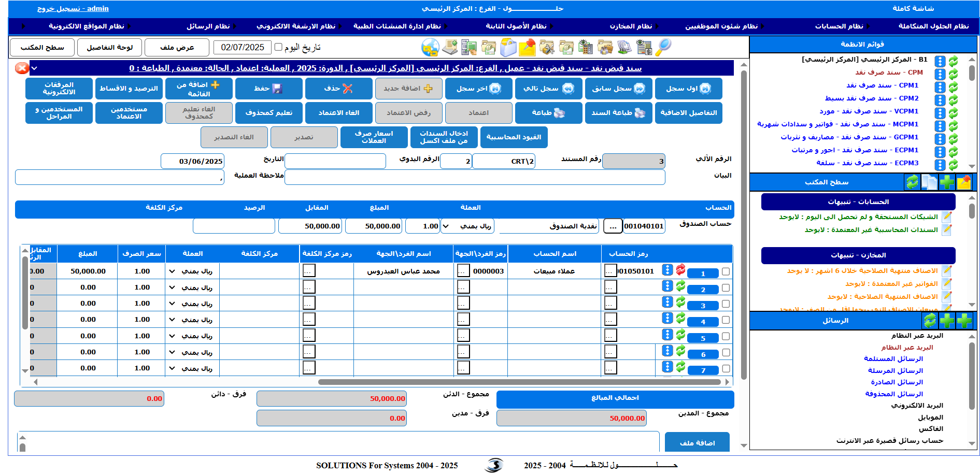The height and width of the screenshot is (475, 980).
Task: Open the globe link icon in toolbar
Action: click(x=430, y=48)
